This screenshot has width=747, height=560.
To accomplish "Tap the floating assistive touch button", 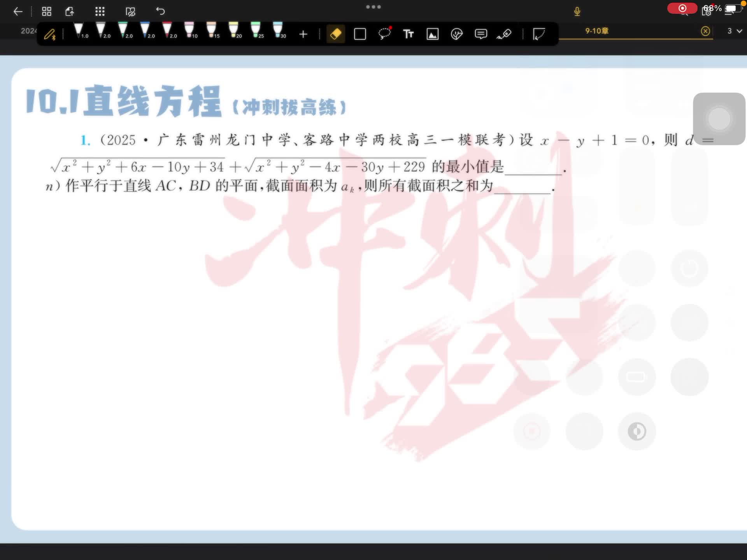I will 719,119.
